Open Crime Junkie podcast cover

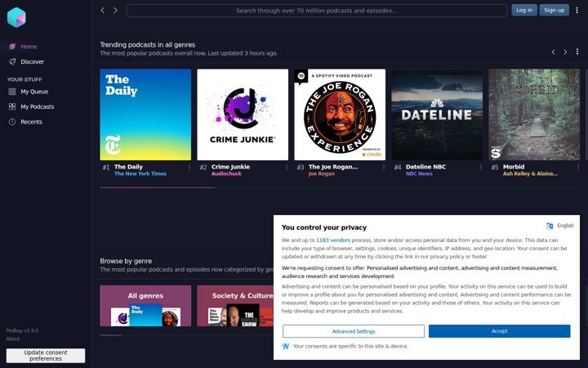243,114
